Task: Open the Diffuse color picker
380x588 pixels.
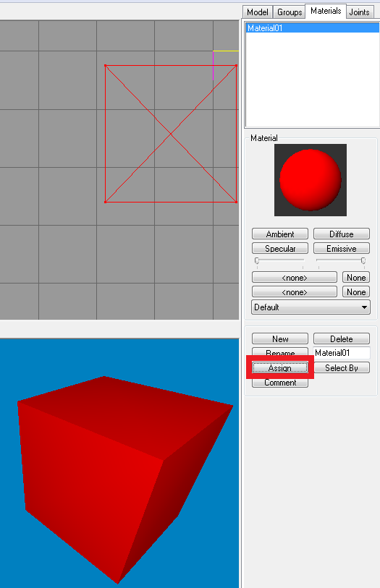Action: pyautogui.click(x=342, y=234)
